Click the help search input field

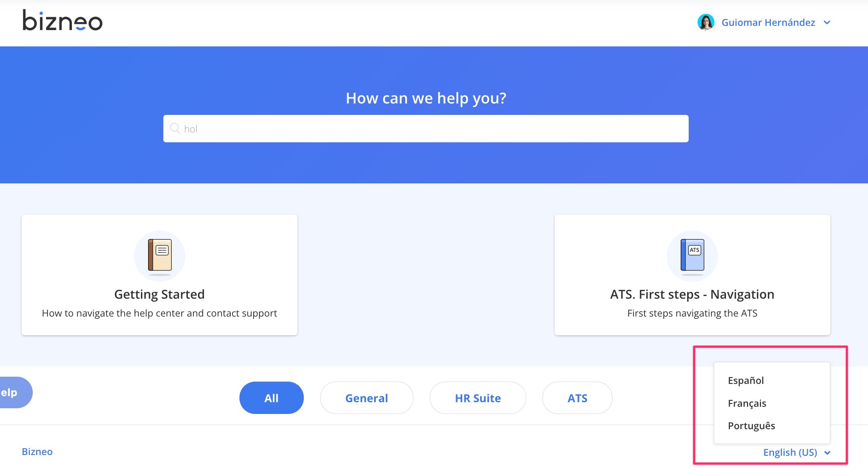pyautogui.click(x=426, y=129)
